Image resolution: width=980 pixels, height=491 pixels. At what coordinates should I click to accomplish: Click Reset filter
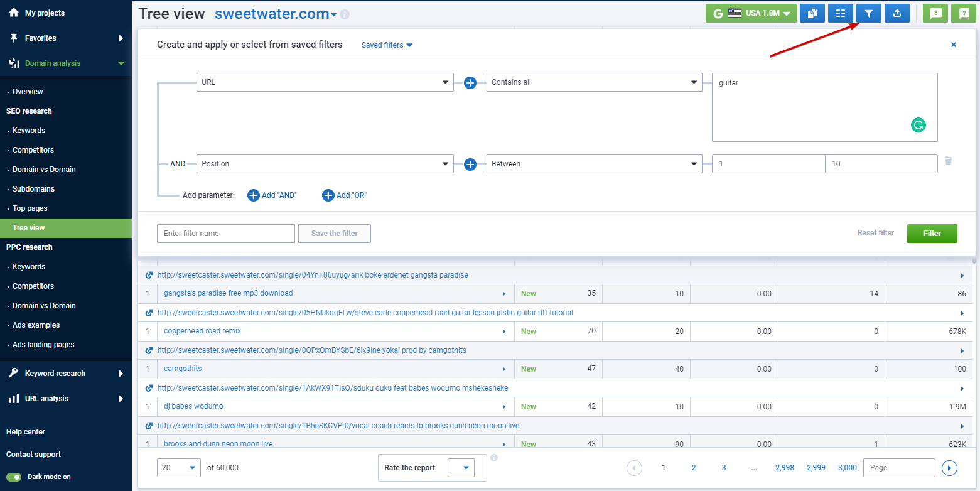876,233
